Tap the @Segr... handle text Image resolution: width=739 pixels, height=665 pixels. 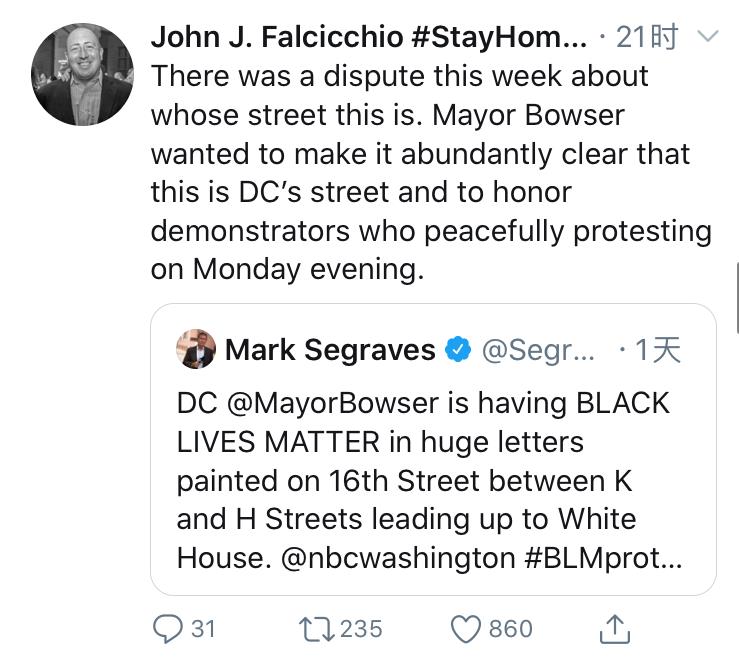539,349
